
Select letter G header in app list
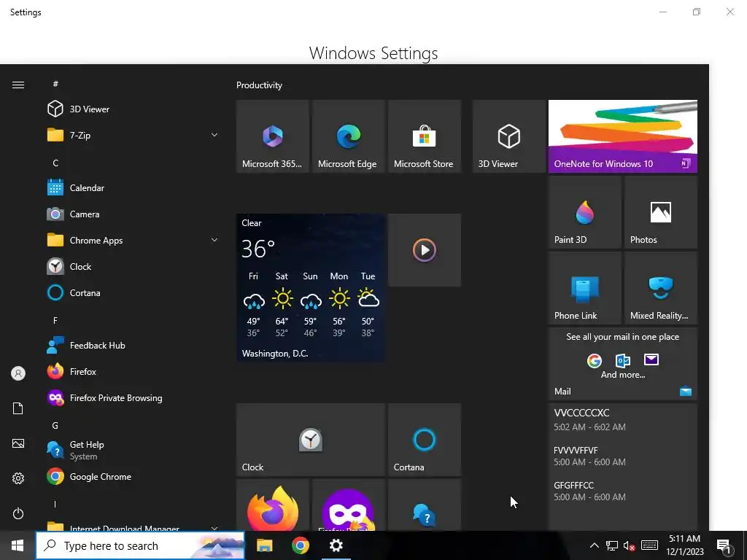55,426
